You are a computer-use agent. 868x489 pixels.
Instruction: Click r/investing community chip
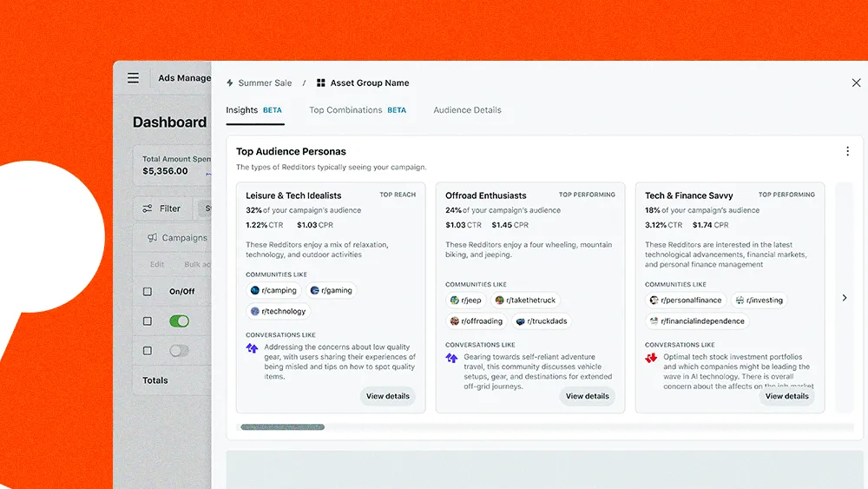pyautogui.click(x=759, y=301)
